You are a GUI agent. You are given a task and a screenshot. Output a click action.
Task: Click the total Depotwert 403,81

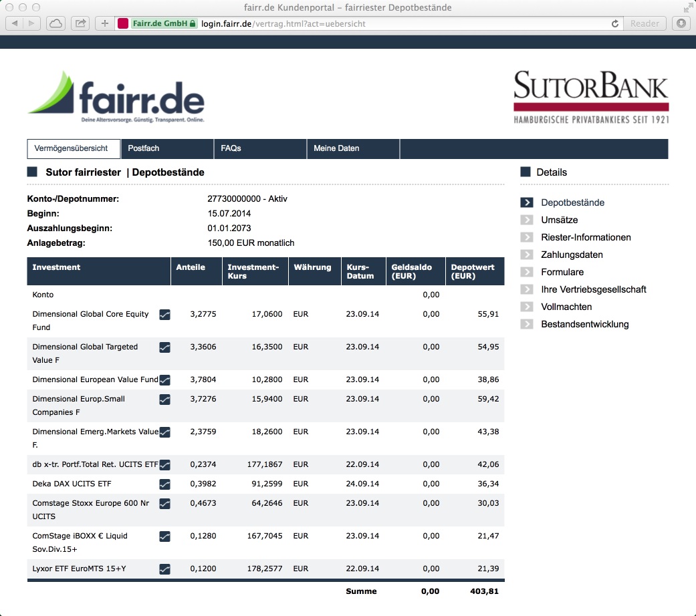pyautogui.click(x=484, y=591)
